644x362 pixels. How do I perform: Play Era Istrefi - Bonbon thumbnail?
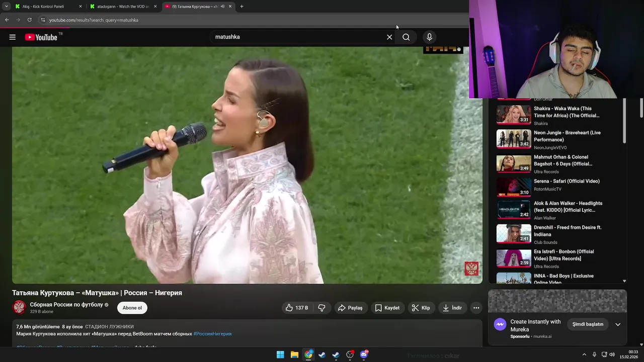click(514, 258)
